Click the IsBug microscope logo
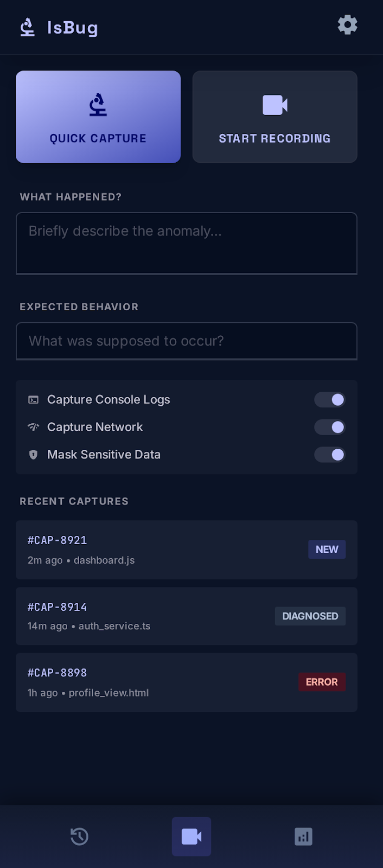 [x=27, y=27]
